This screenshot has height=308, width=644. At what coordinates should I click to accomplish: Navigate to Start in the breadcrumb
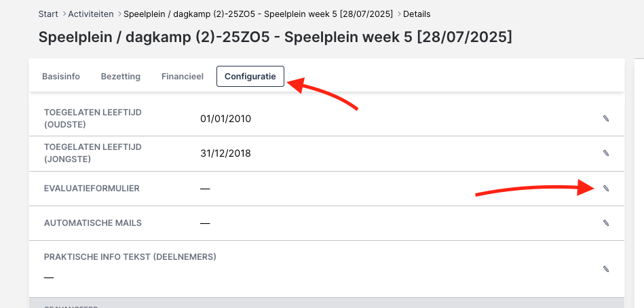coord(48,14)
